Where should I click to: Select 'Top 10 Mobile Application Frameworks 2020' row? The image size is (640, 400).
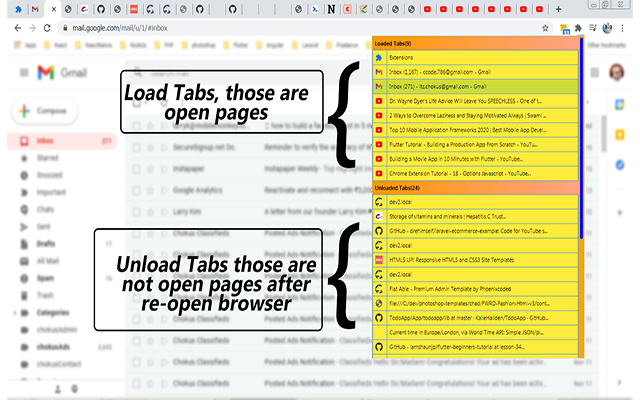(476, 130)
